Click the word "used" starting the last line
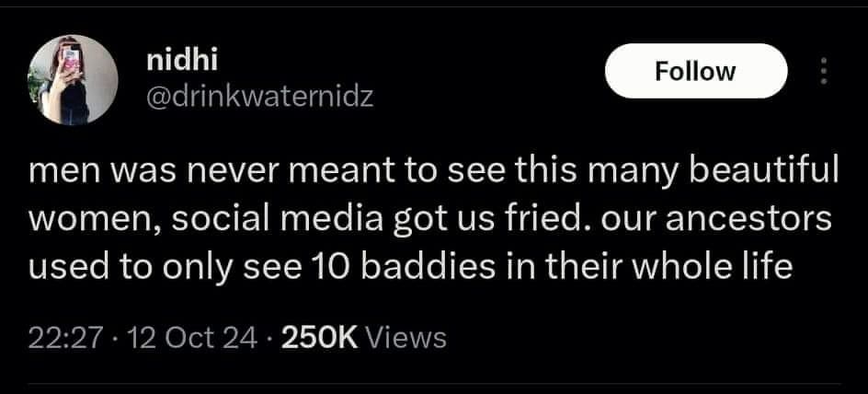This screenshot has width=868, height=394. coord(61,270)
